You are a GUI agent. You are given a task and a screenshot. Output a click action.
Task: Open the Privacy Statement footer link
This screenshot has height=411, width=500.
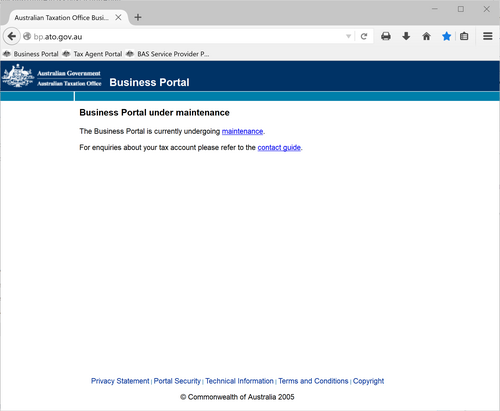point(120,381)
